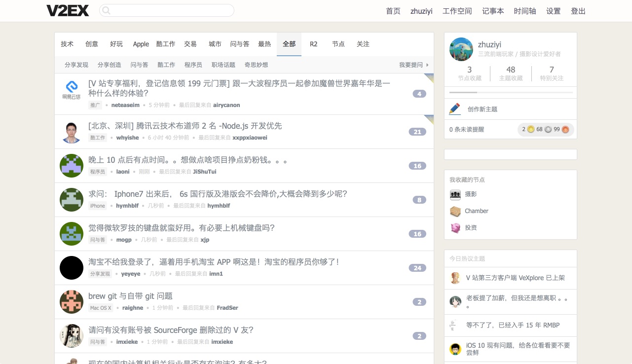632x364 pixels.
Task: Open topic about SourceForge 删除账号
Action: [x=171, y=330]
